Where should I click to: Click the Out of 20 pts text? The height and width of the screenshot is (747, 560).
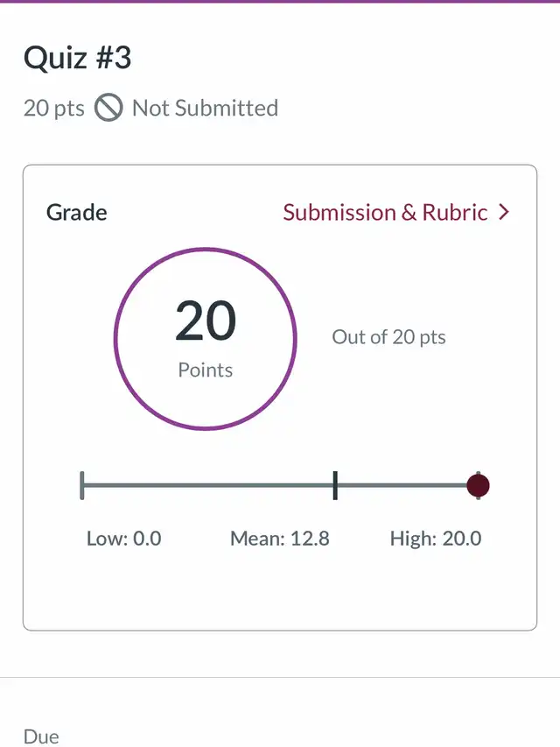tap(388, 337)
